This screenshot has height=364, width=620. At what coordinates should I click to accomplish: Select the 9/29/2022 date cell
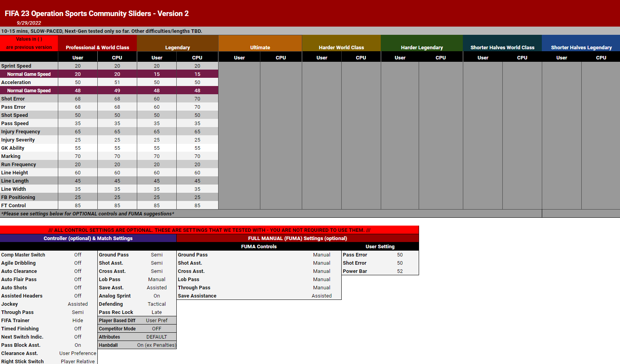tap(29, 23)
